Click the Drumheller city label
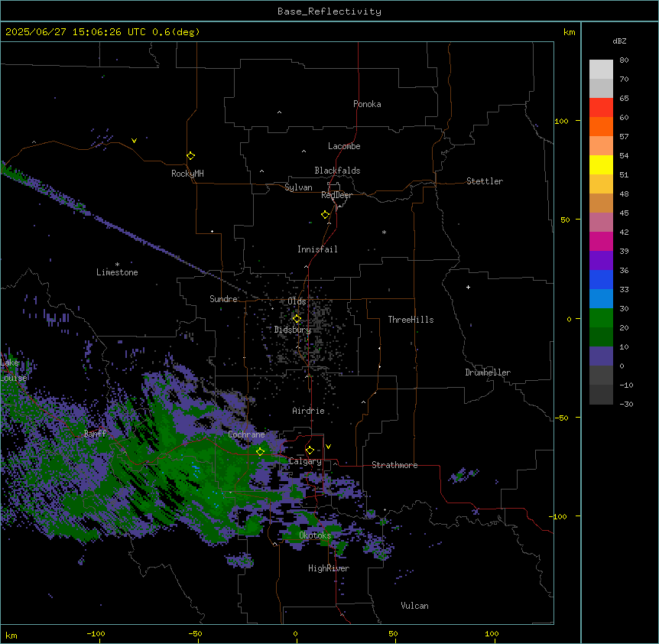 [488, 372]
